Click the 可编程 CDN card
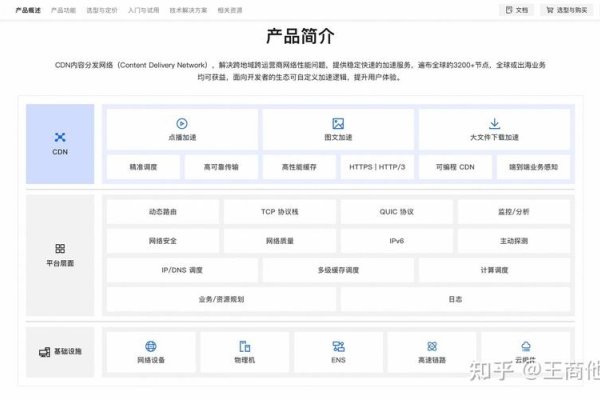Viewport: 600px width, 400px height. tap(455, 167)
